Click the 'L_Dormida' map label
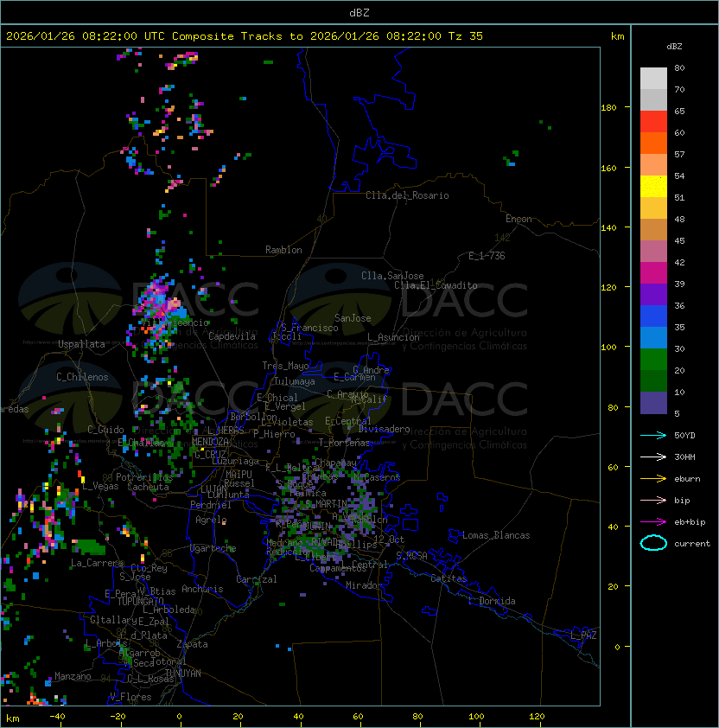This screenshot has width=719, height=728. (x=492, y=601)
